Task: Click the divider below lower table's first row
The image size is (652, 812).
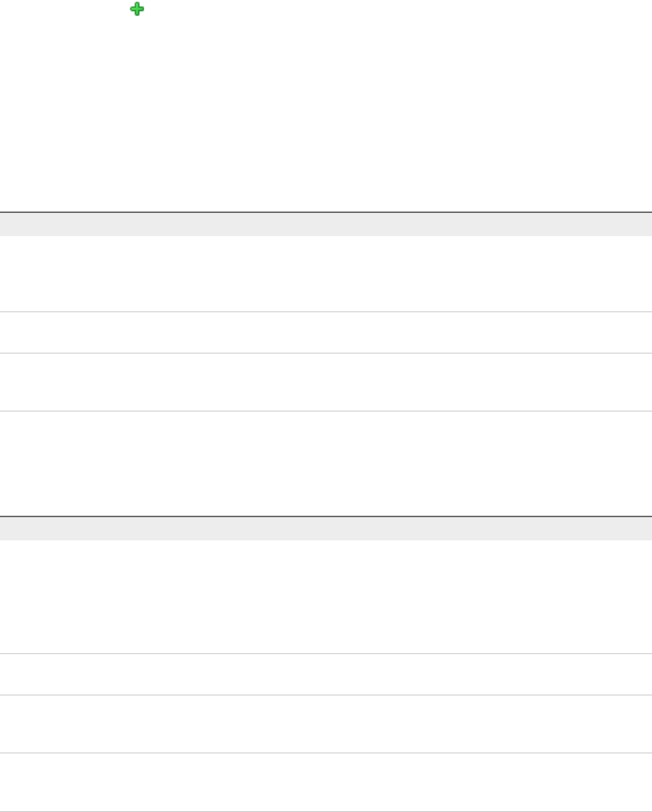Action: [326, 654]
